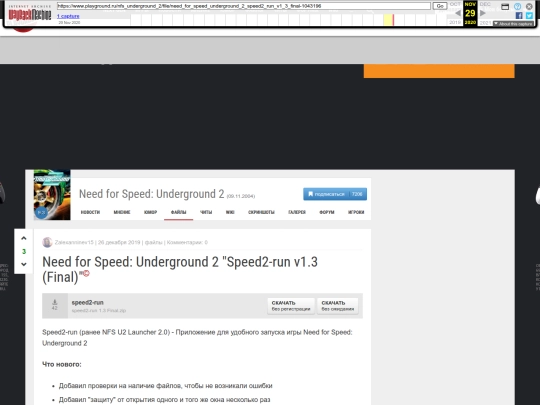Click the 26 декабря 2019 date

(119, 242)
